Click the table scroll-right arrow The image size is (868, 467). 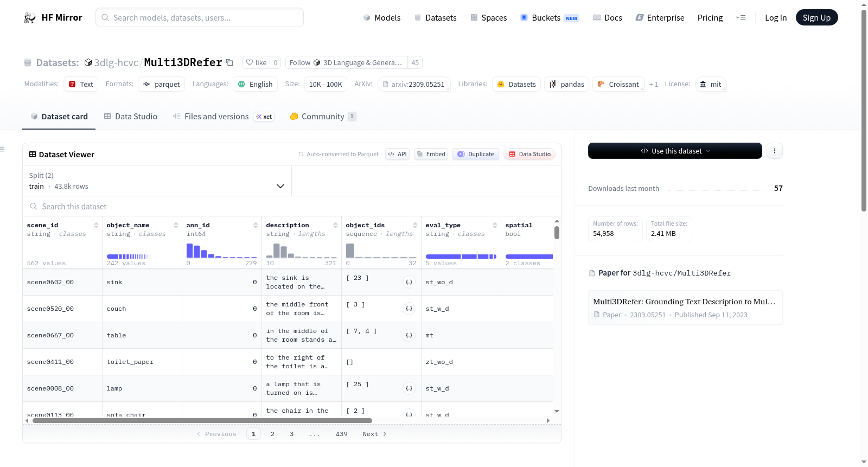click(x=548, y=420)
